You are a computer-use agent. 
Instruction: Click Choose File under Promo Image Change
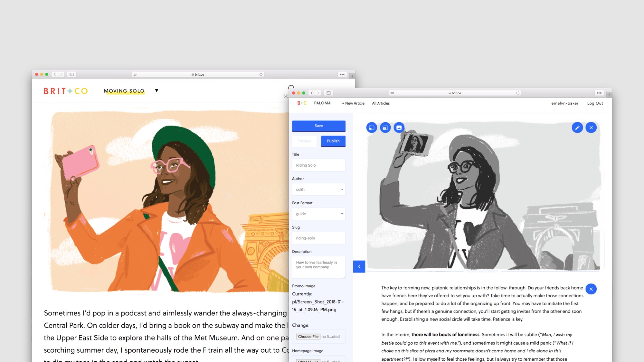(308, 337)
